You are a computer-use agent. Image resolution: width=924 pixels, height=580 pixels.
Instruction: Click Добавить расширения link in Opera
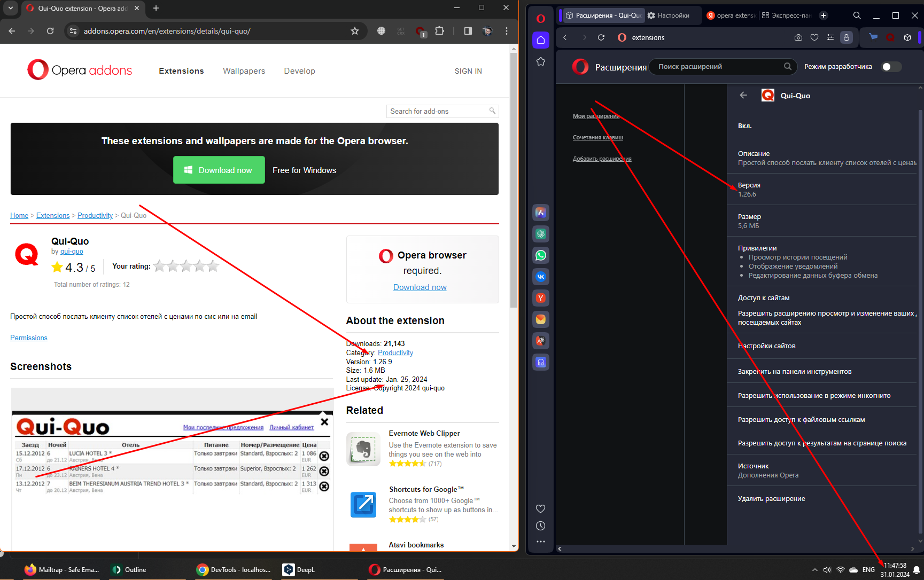pyautogui.click(x=602, y=159)
